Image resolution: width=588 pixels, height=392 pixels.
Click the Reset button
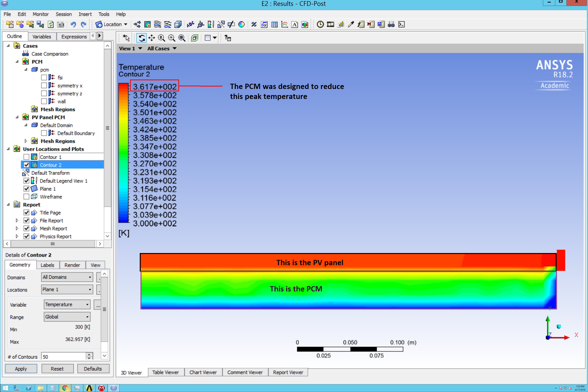[57, 368]
